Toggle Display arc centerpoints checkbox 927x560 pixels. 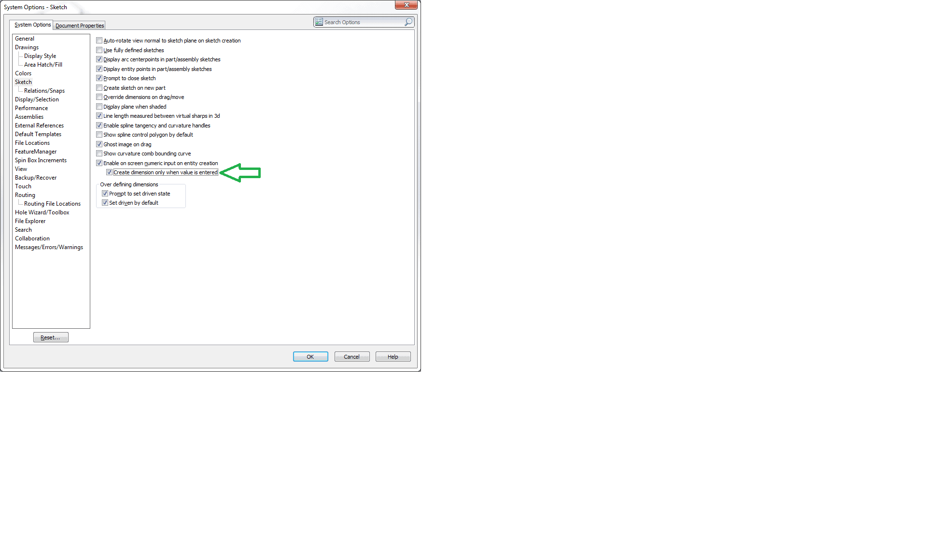tap(99, 59)
